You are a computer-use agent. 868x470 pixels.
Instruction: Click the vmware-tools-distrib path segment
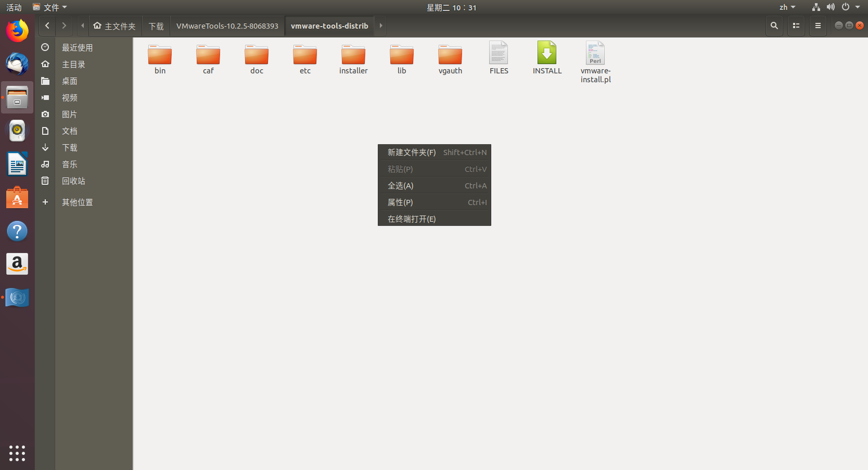click(329, 26)
